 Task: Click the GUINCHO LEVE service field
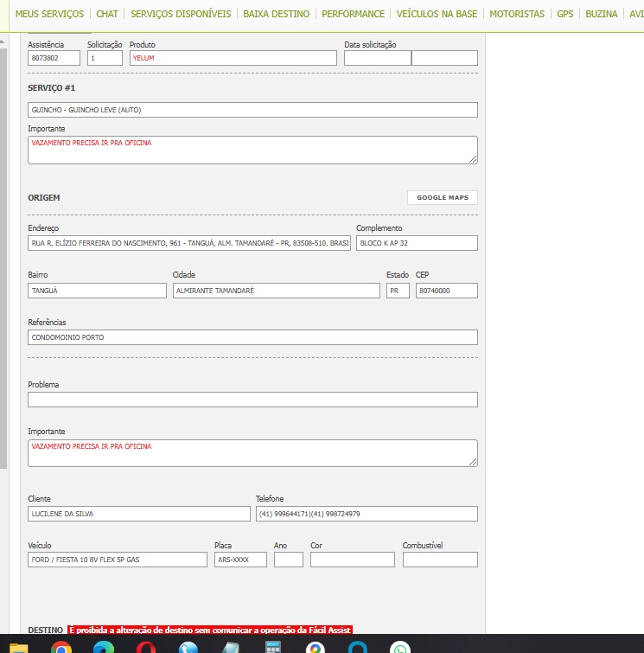click(252, 110)
